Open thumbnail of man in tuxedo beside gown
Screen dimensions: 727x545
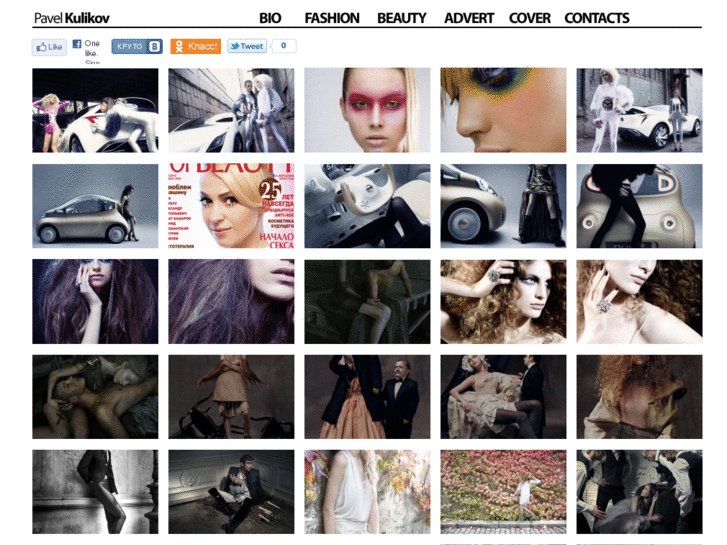pos(367,397)
